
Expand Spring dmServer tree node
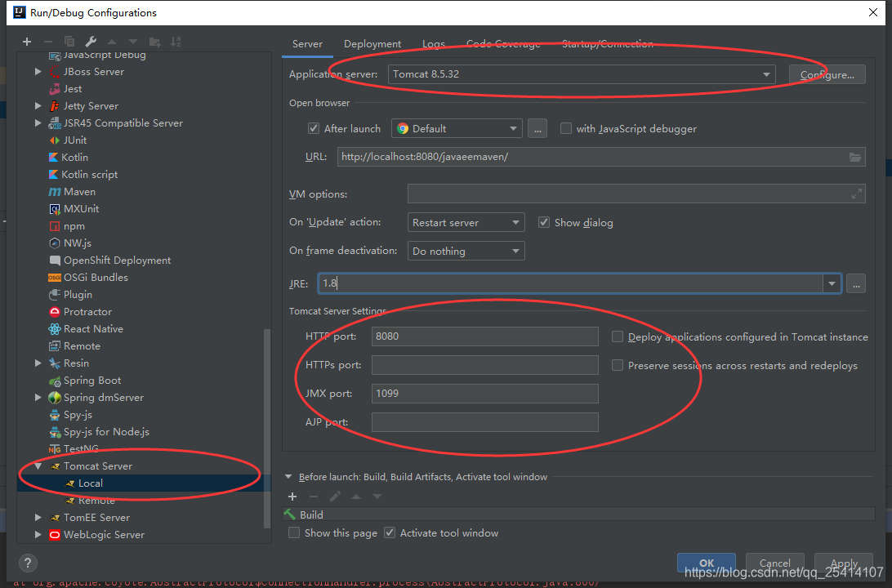point(38,398)
